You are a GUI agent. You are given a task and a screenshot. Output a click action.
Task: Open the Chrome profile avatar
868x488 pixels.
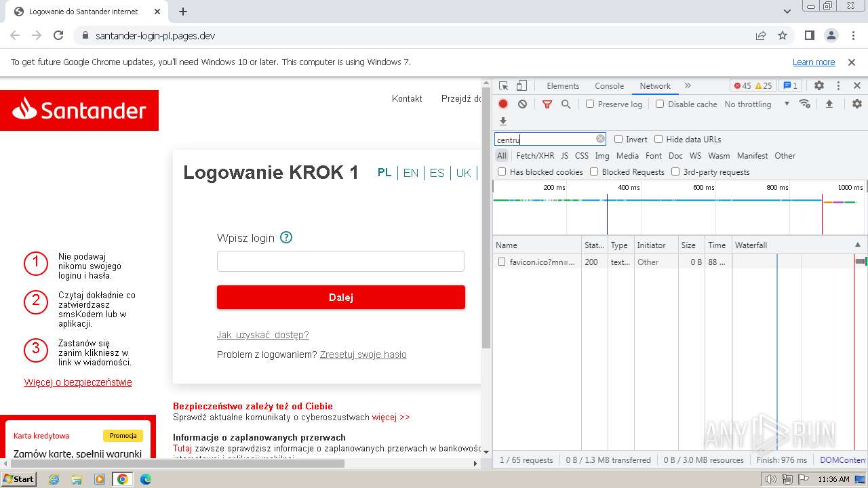tap(831, 35)
